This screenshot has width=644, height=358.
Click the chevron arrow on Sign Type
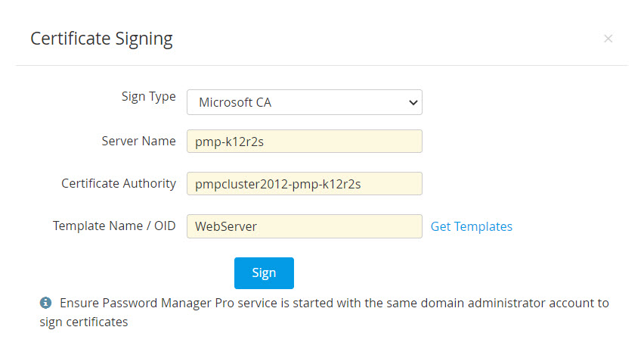pyautogui.click(x=413, y=102)
